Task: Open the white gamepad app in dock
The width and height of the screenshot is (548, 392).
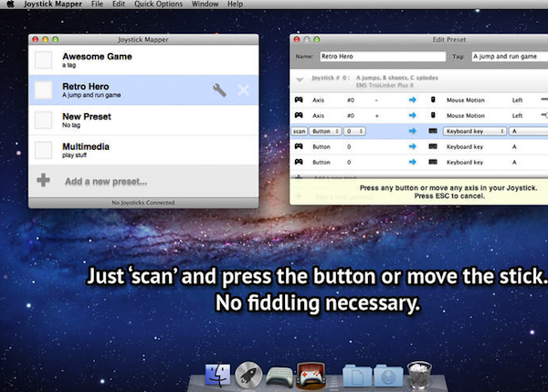Action: 279,377
